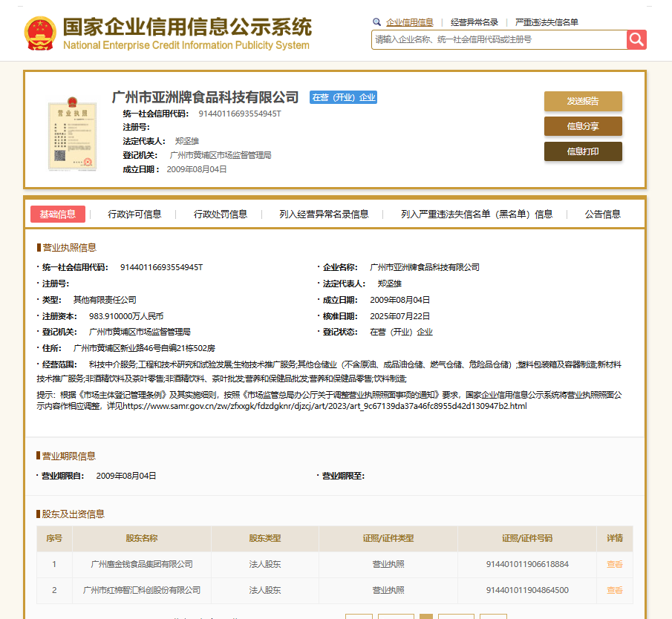Click the 证照/证件号码 column header
The image size is (672, 619).
527,538
